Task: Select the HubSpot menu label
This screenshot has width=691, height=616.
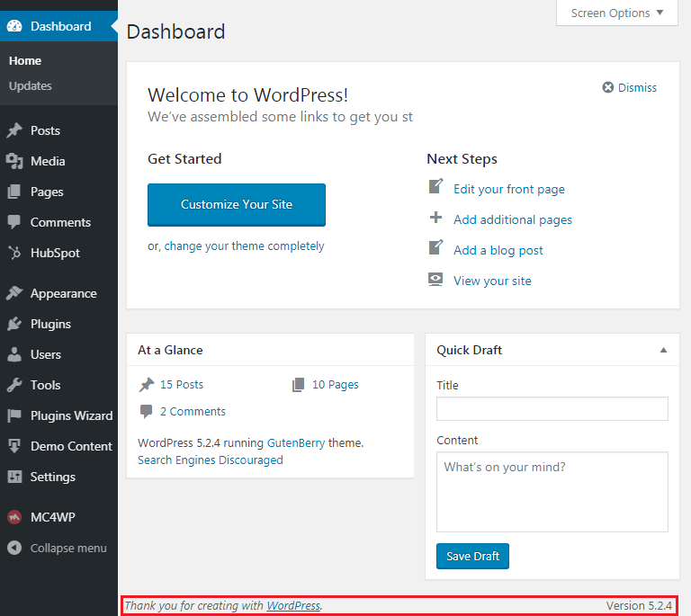Action: tap(55, 253)
